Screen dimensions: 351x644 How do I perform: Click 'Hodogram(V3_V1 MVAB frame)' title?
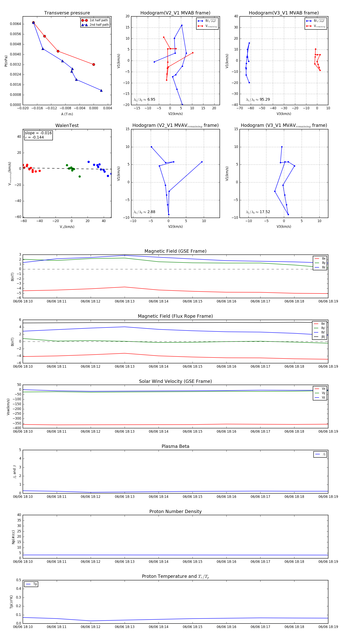coord(284,13)
